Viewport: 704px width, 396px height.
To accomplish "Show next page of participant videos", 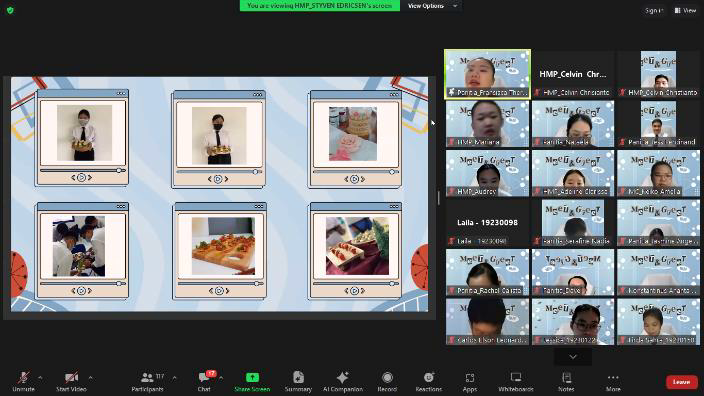I will pyautogui.click(x=573, y=357).
